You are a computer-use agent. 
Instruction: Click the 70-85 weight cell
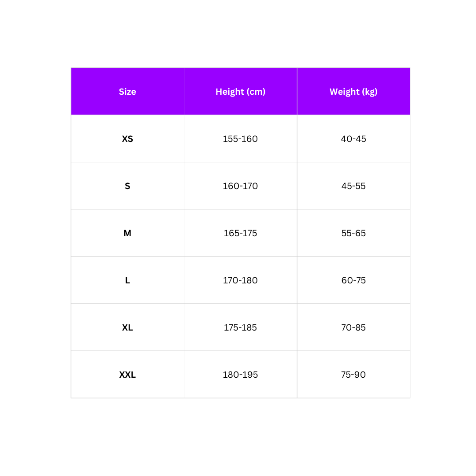(353, 327)
